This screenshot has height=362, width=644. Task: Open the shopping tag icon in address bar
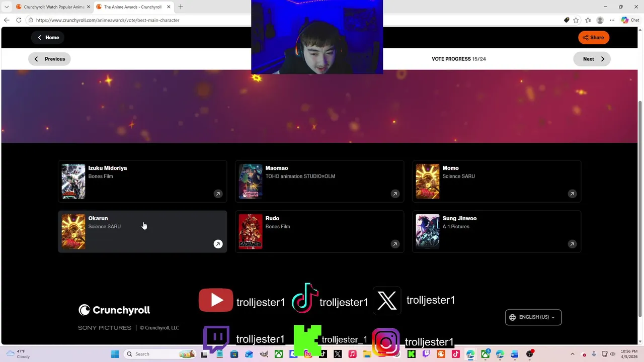click(x=567, y=20)
